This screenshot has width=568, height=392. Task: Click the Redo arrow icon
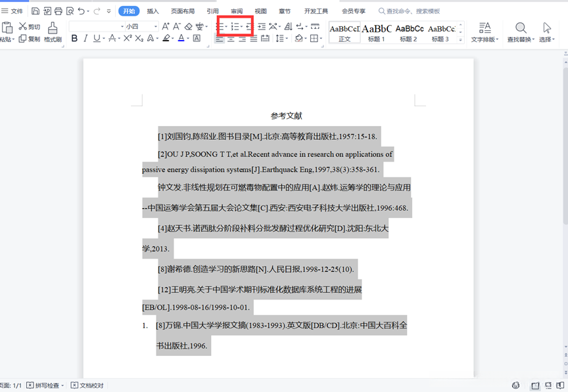[97, 11]
